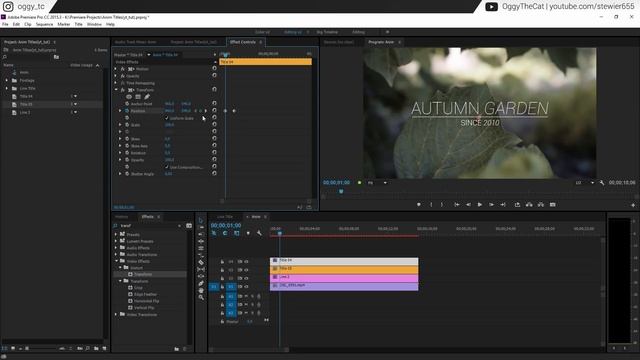Select the Selection tool in the tools panel

pos(201,220)
